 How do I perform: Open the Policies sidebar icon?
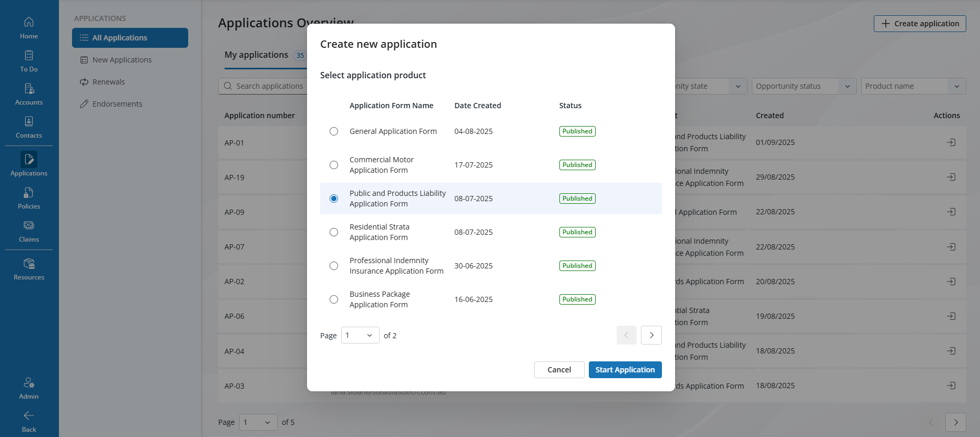coord(29,193)
